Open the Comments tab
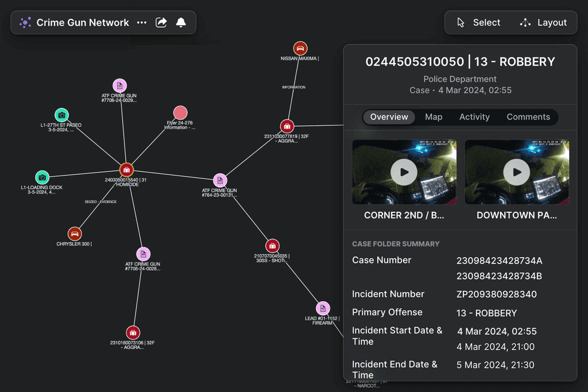This screenshot has height=392, width=588. tap(528, 117)
